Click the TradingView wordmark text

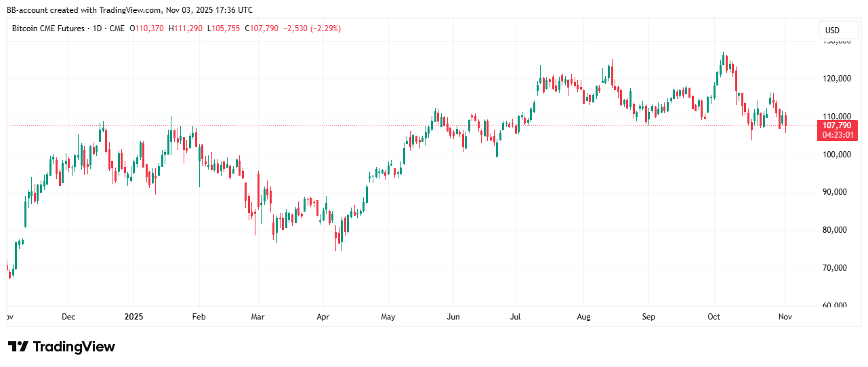tap(74, 347)
